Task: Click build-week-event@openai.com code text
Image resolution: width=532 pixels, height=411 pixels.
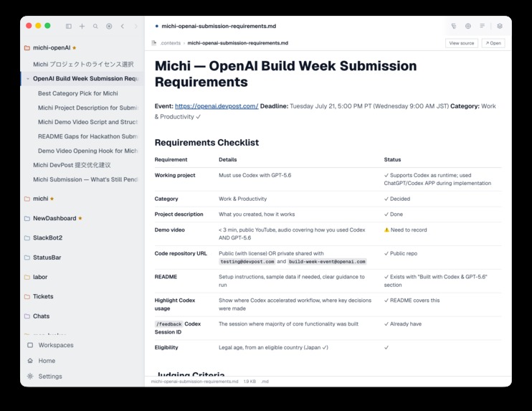Action: click(327, 262)
